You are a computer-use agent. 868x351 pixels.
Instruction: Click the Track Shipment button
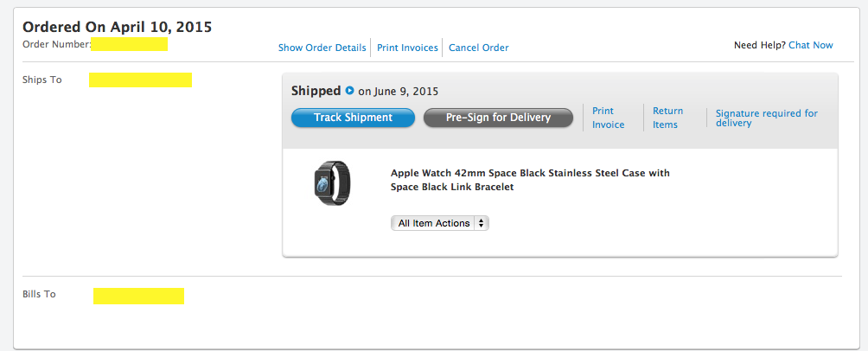coord(353,118)
